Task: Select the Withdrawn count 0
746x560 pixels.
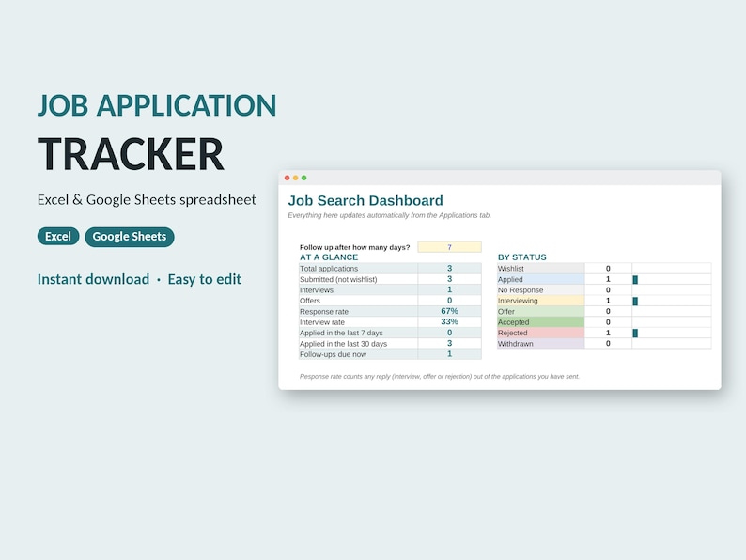Action: pyautogui.click(x=608, y=344)
